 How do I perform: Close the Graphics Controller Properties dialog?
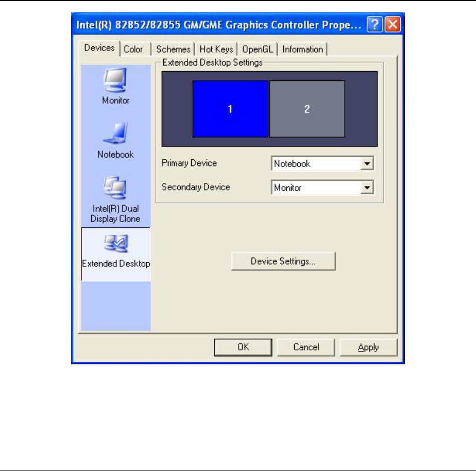[393, 24]
